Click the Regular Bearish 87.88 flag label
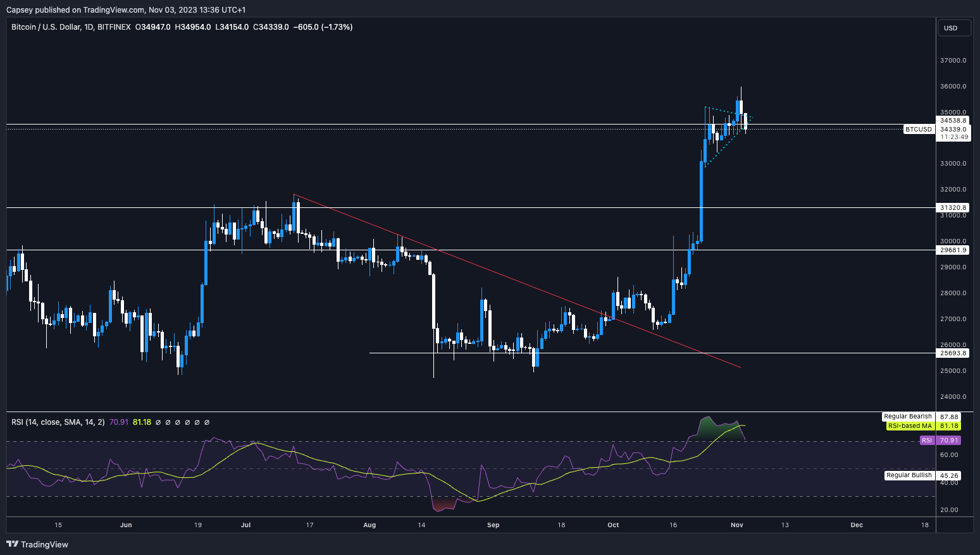Screen dimensions: 980x555 coord(907,417)
